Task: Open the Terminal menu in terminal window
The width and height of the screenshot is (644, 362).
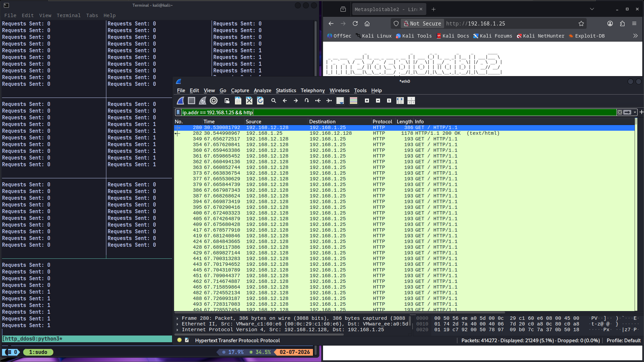Action: click(68, 15)
